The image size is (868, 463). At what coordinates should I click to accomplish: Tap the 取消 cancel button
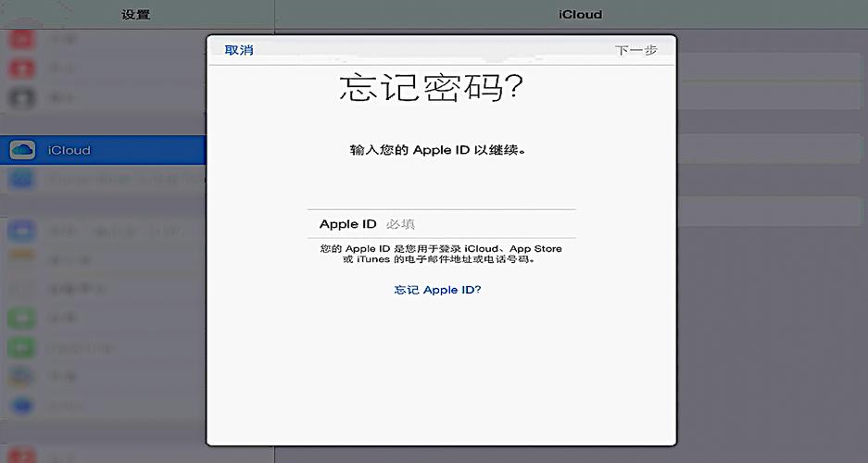click(238, 50)
